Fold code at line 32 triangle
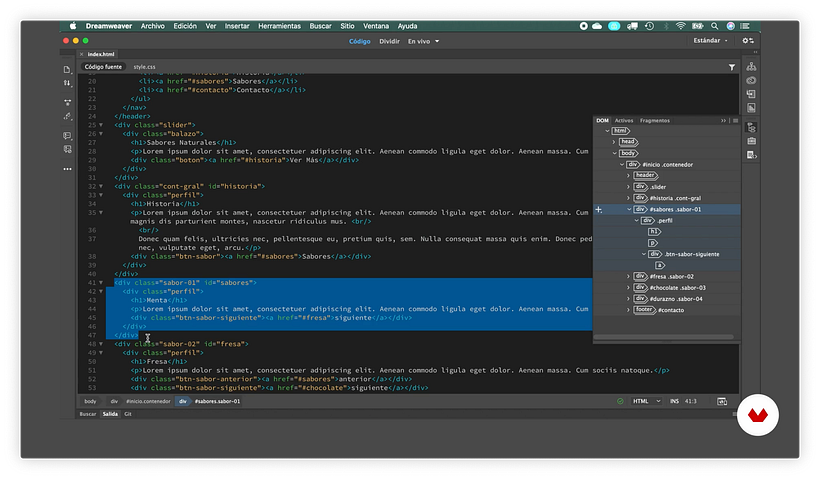Viewport: 820px width, 479px height. pos(101,186)
